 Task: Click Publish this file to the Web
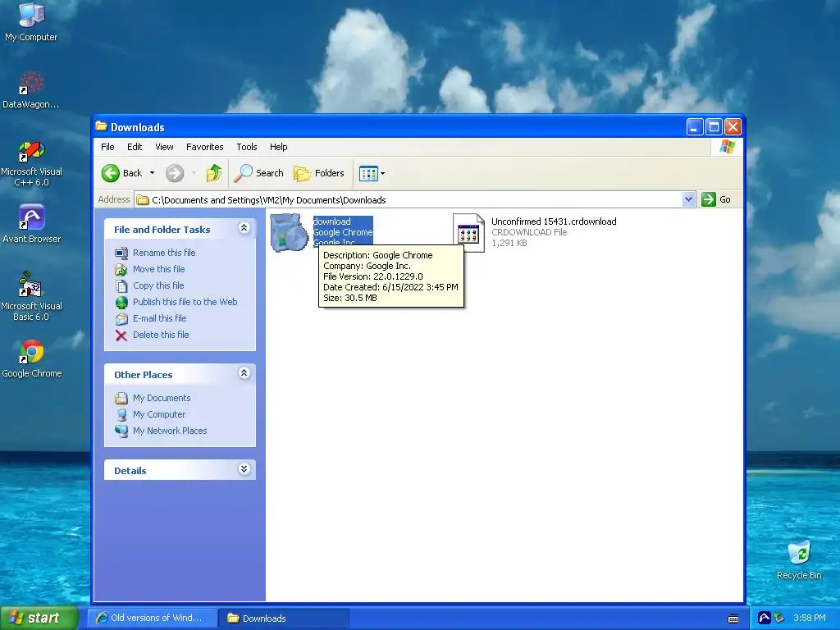pos(185,302)
